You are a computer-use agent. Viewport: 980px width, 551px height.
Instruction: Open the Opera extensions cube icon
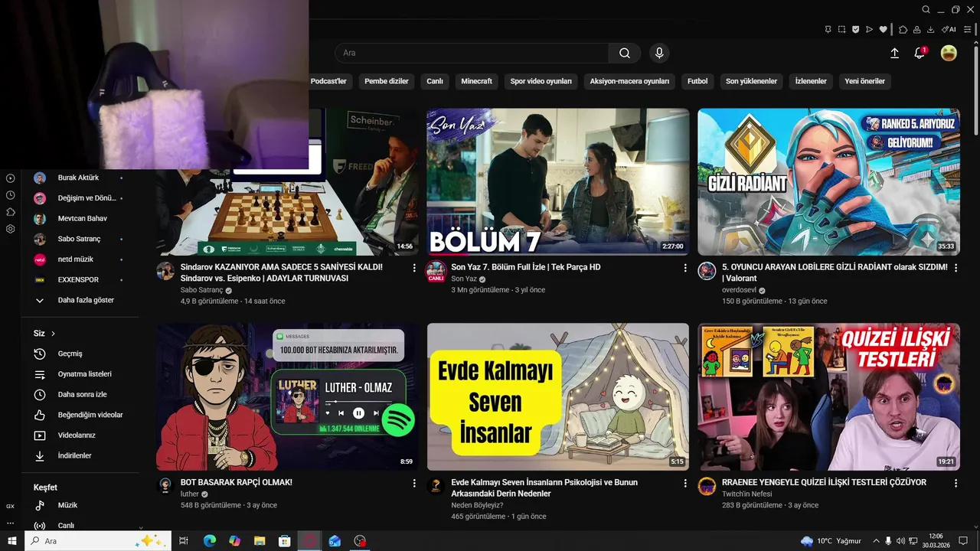pyautogui.click(x=903, y=30)
